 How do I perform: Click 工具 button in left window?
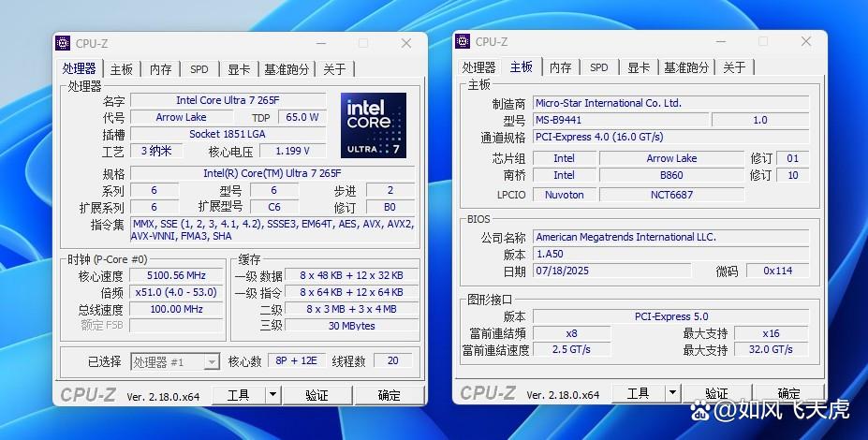click(239, 395)
